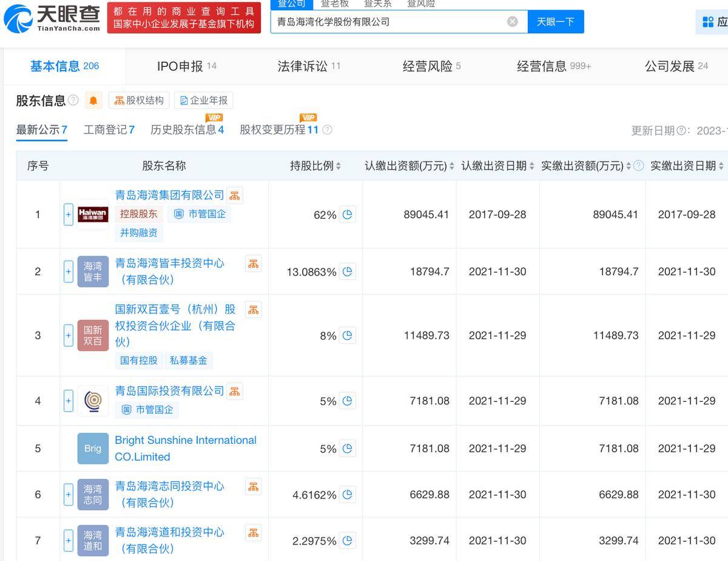Click the 国新双百 avatar tile
This screenshot has width=728, height=561.
coord(93,335)
